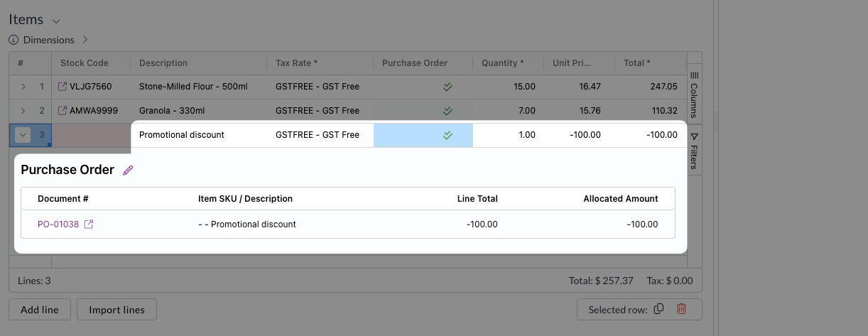Open the Items heading dropdown arrow
The image size is (868, 336).
pos(56,21)
